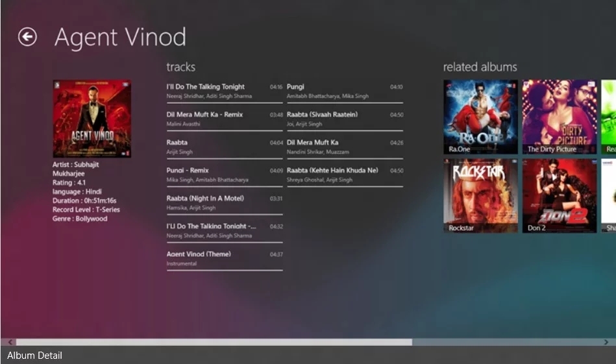Screen dimensions: 616x364
Task: Click the Artist : Subhajit Mukharjee line
Action: point(75,169)
